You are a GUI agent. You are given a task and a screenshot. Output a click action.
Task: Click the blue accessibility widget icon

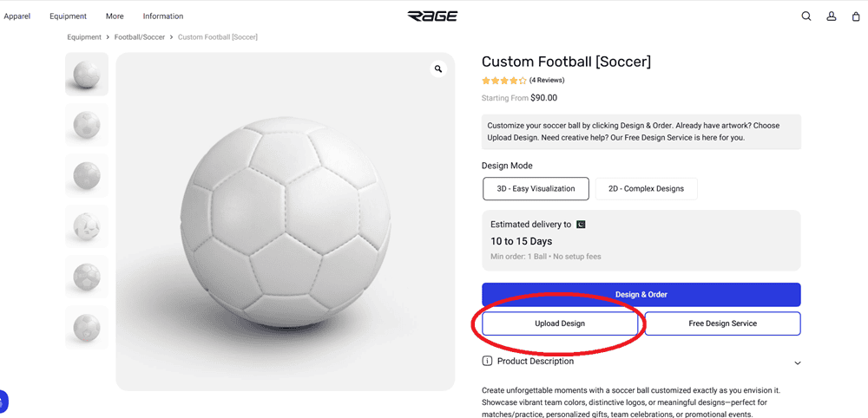3,402
